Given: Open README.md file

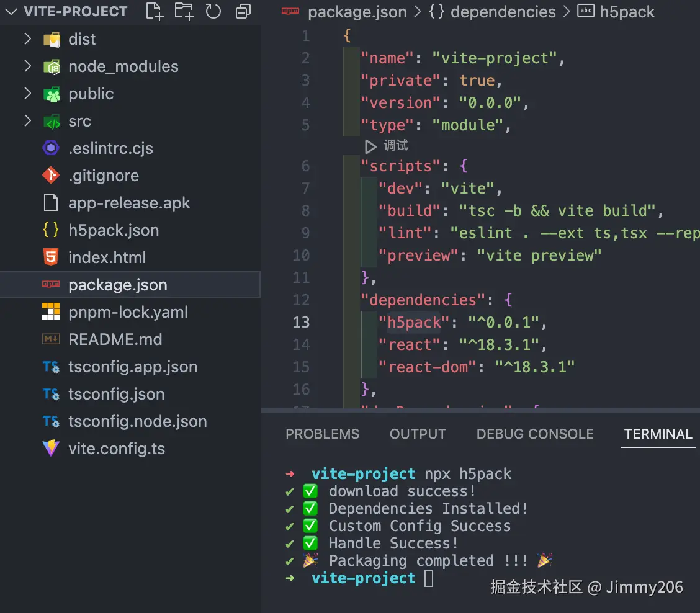Looking at the screenshot, I should [x=115, y=339].
